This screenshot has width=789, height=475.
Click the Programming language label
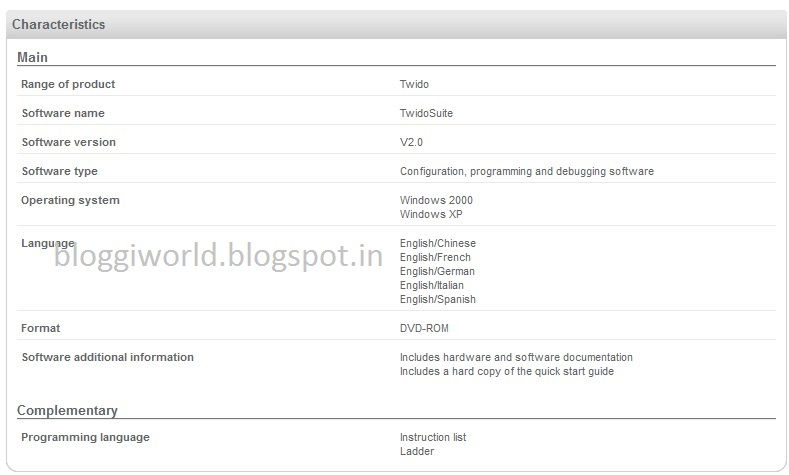click(x=85, y=437)
